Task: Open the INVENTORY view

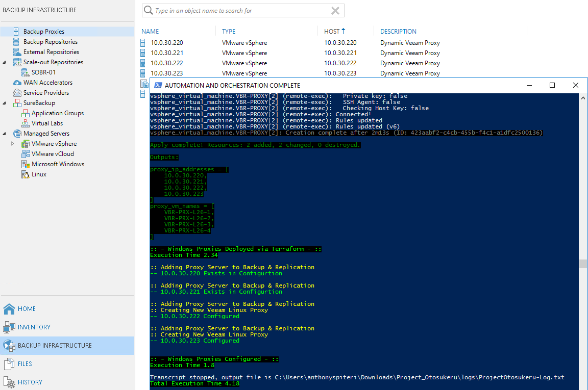Action: (34, 327)
